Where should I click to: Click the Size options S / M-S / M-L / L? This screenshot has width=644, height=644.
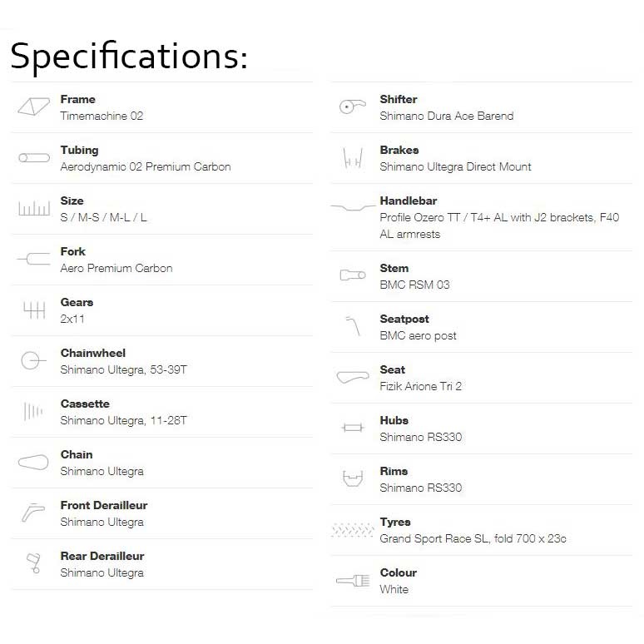coord(103,217)
